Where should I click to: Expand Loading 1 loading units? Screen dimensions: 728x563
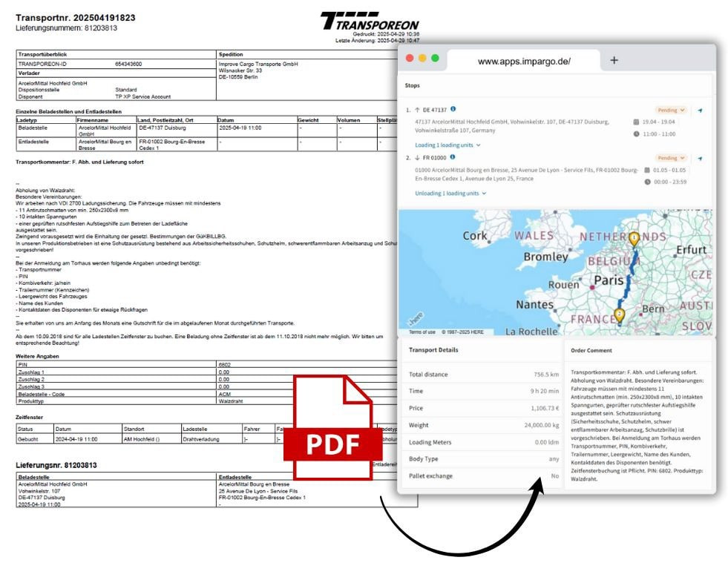tap(447, 145)
